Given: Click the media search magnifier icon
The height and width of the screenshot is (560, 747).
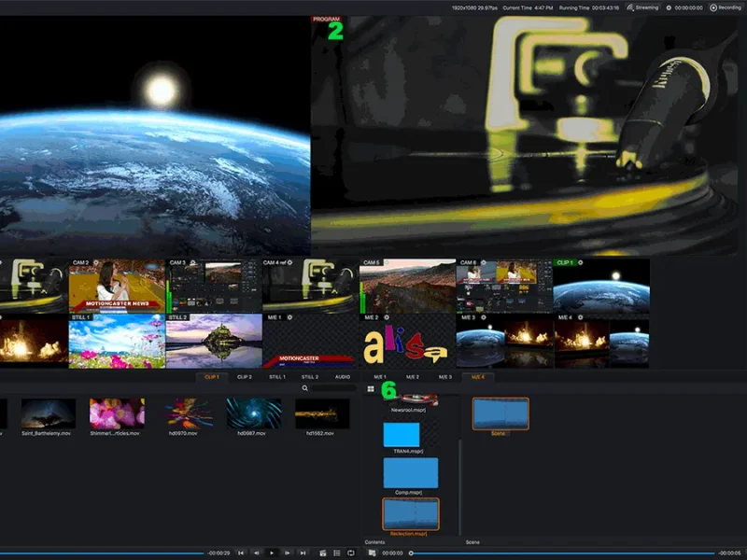Looking at the screenshot, I should click(x=305, y=388).
